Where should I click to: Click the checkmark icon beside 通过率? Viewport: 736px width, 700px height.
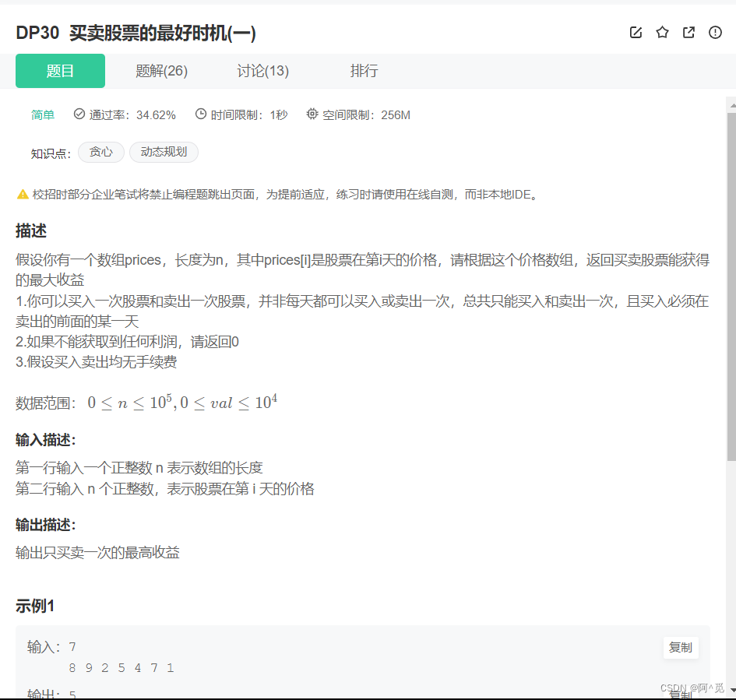pyautogui.click(x=79, y=114)
